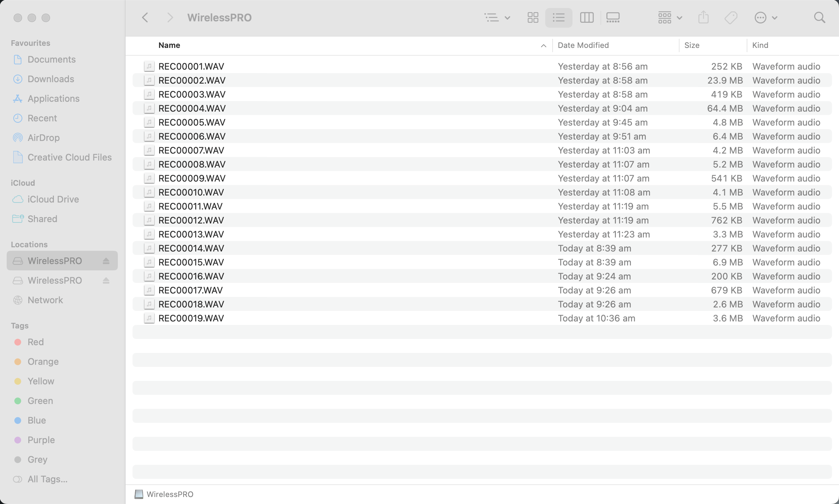The image size is (839, 504).
Task: Click the group/sort icon
Action: tap(667, 17)
